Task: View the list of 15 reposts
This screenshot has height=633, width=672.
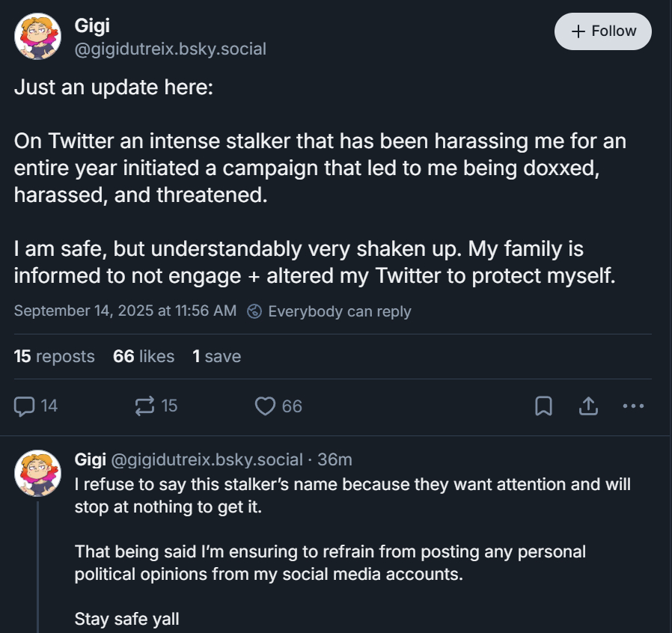Action: (55, 357)
